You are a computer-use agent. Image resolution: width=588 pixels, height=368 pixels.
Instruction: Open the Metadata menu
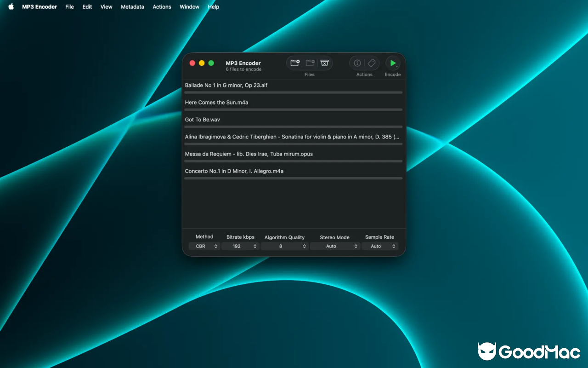click(x=132, y=6)
